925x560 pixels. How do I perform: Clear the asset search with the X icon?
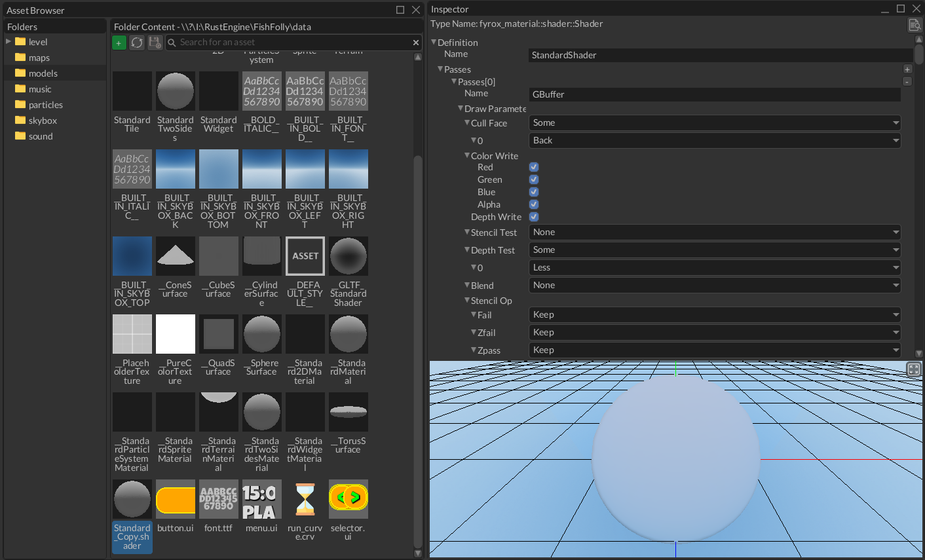(415, 42)
